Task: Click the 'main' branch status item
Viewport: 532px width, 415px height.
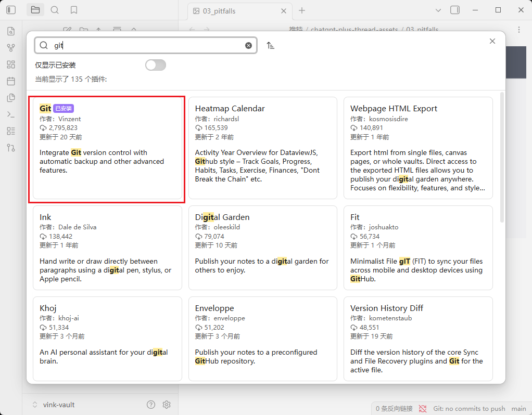Action: (519, 409)
